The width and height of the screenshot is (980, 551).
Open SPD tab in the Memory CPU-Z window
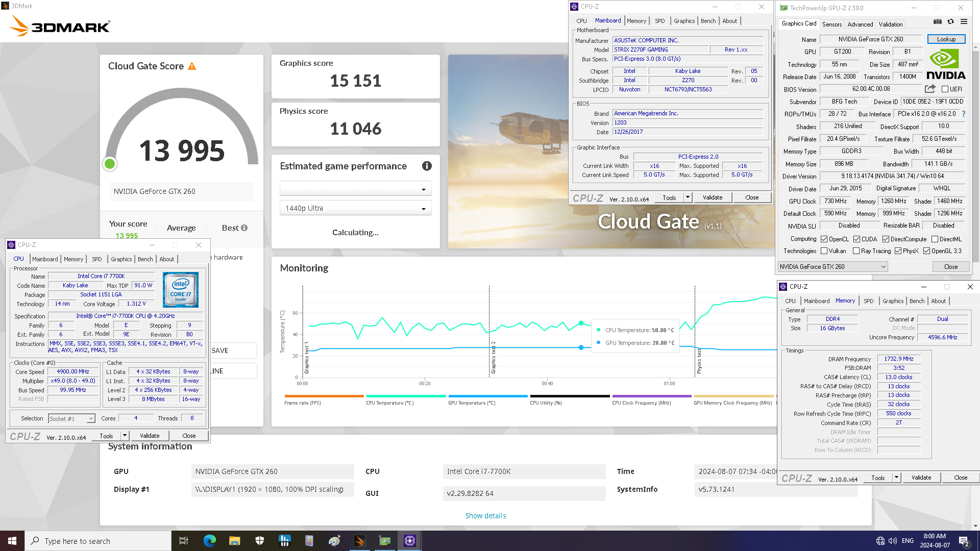[869, 301]
